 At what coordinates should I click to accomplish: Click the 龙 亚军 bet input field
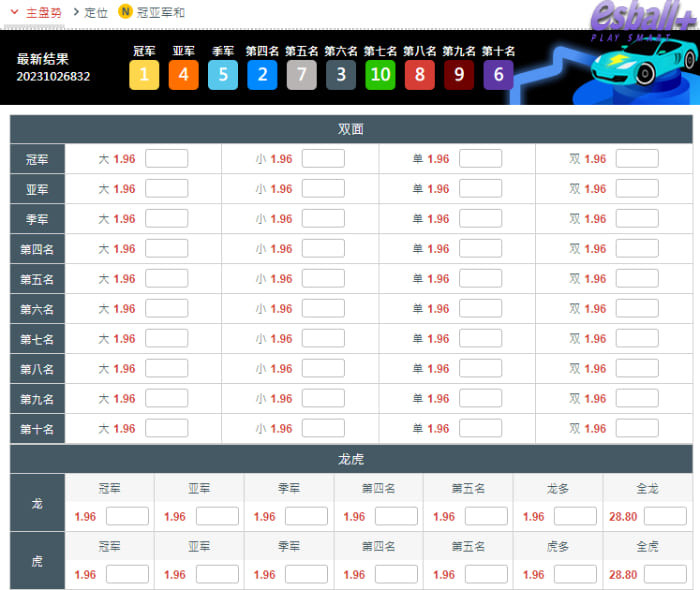point(217,516)
